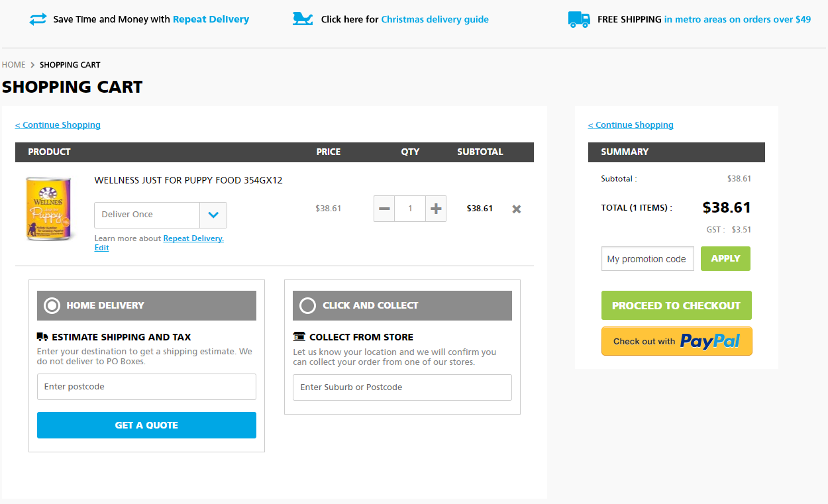This screenshot has height=504, width=828.
Task: Click the HOME breadcrumb link
Action: tap(13, 65)
